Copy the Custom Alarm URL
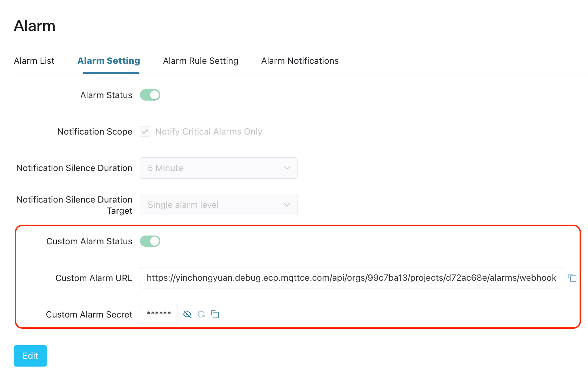Screen dimensions: 588x382 tap(572, 278)
